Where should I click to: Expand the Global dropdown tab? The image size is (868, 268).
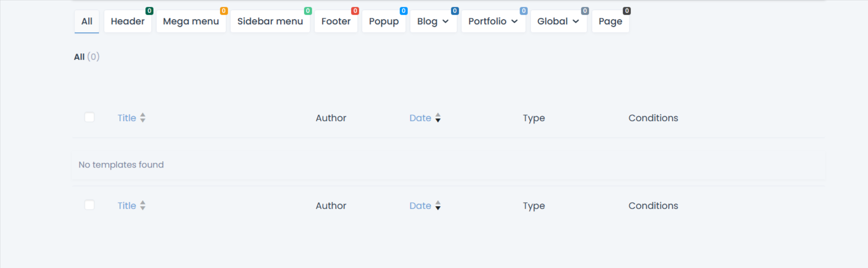point(558,22)
